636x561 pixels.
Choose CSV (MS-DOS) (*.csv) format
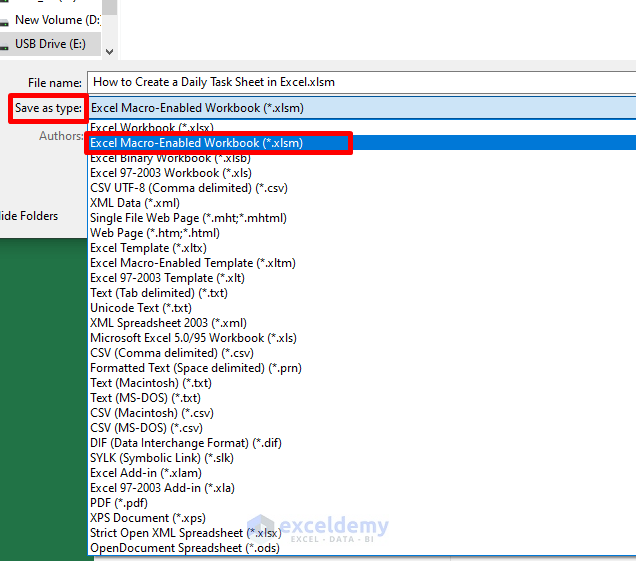pyautogui.click(x=362, y=428)
